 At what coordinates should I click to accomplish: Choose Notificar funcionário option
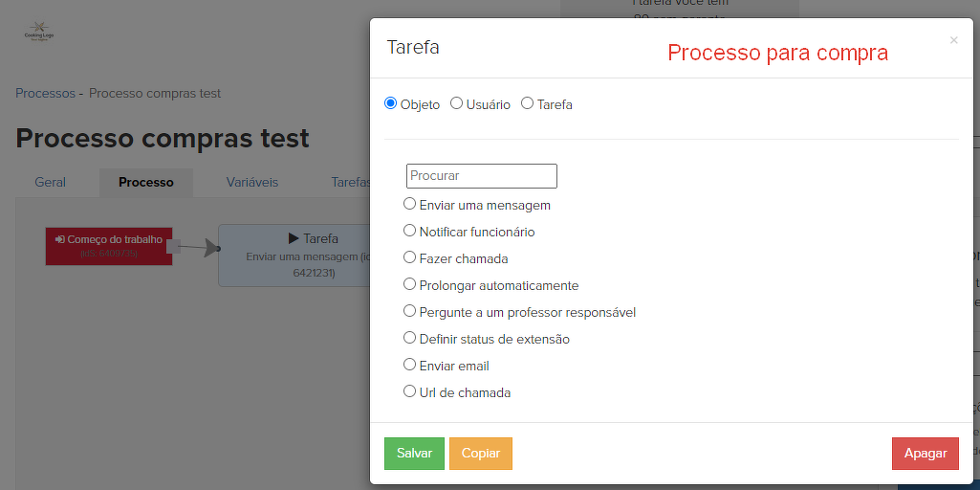pyautogui.click(x=409, y=231)
